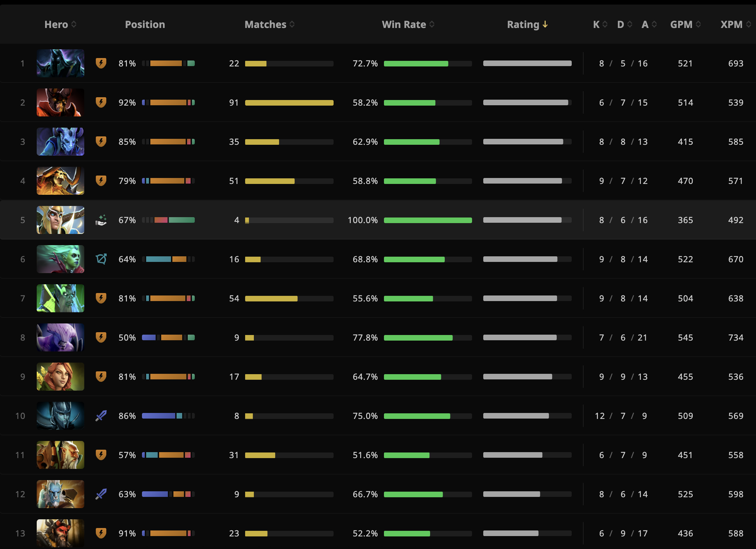
Task: Click position percentage 91%
Action: [x=127, y=534]
